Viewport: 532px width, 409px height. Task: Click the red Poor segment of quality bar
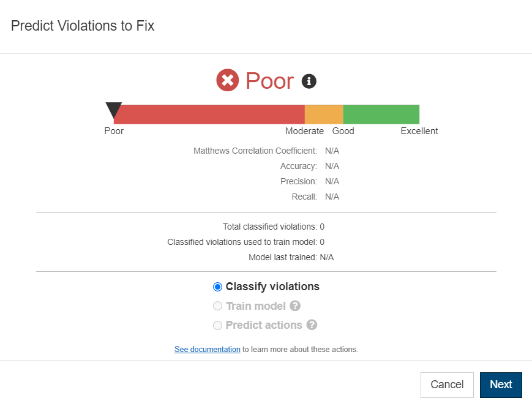209,114
